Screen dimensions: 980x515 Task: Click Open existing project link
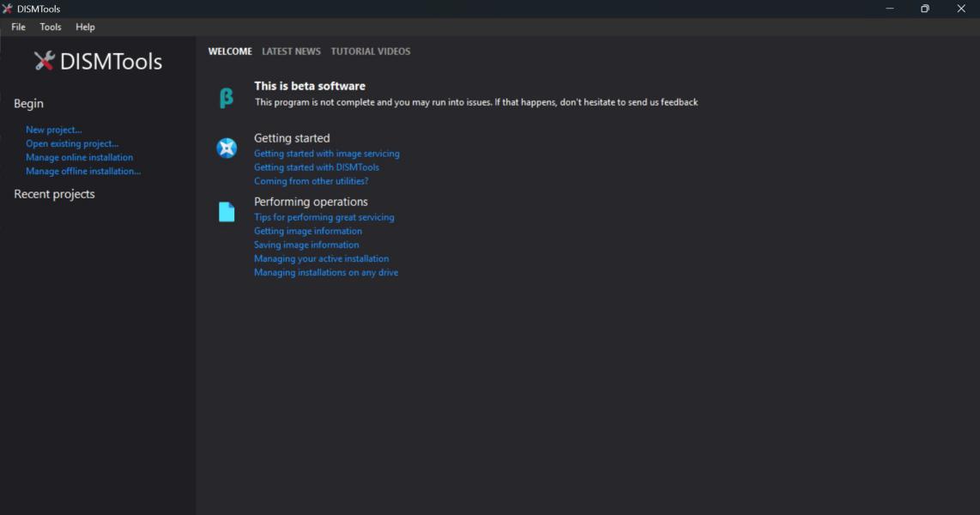[72, 143]
